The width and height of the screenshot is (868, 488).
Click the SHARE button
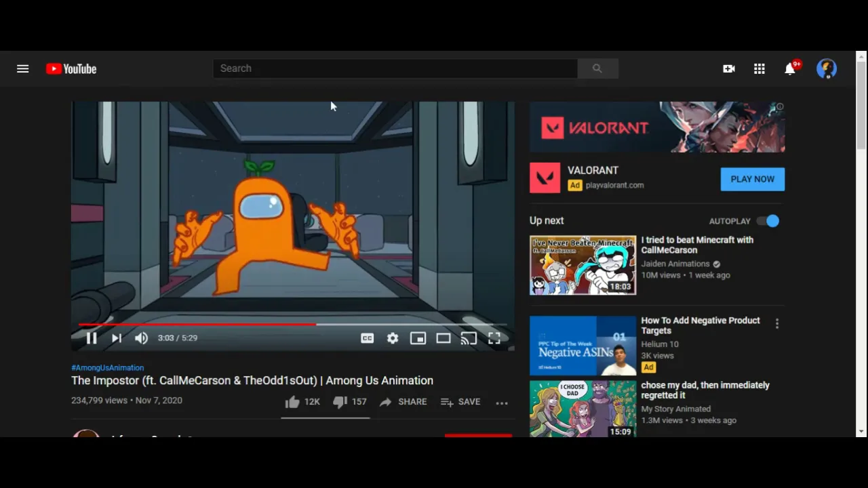point(403,402)
